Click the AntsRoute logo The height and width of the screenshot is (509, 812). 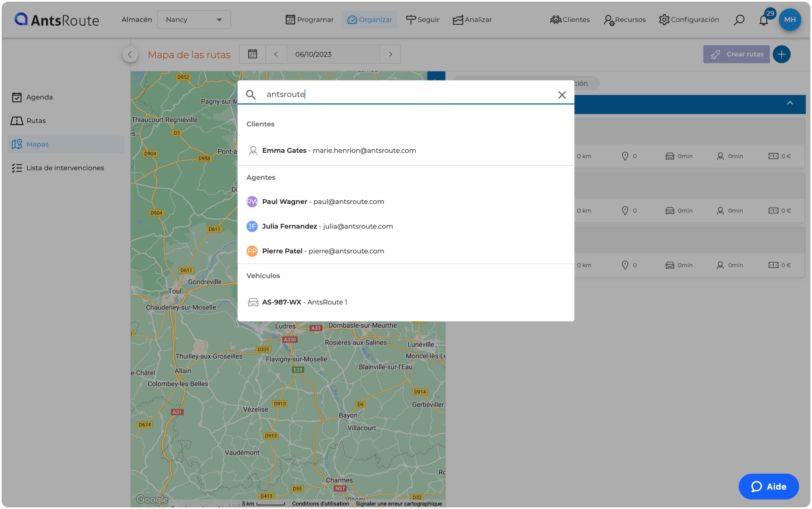(57, 20)
